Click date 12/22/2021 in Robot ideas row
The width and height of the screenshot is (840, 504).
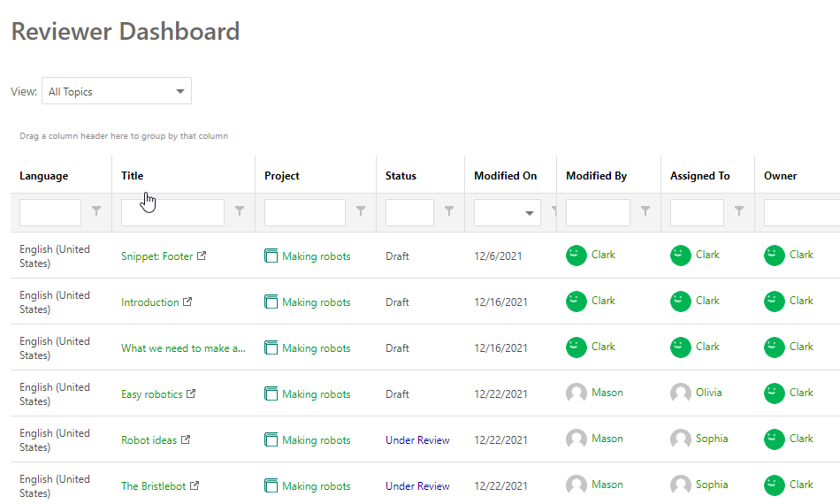pyautogui.click(x=500, y=440)
